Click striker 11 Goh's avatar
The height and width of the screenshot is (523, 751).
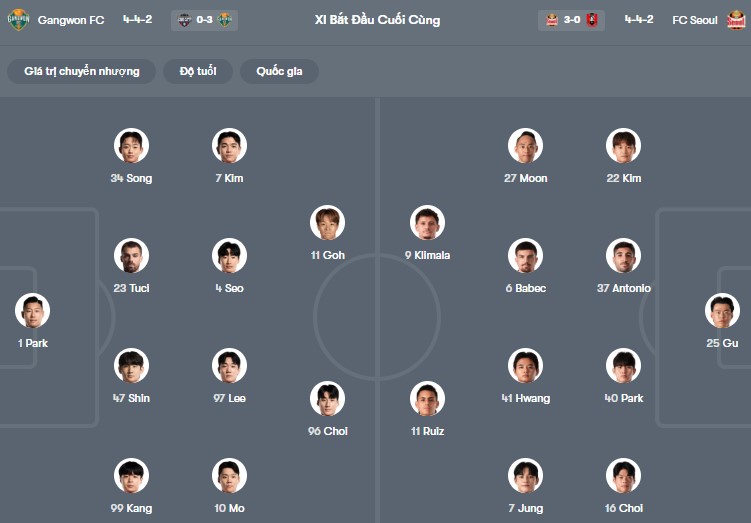[327, 223]
